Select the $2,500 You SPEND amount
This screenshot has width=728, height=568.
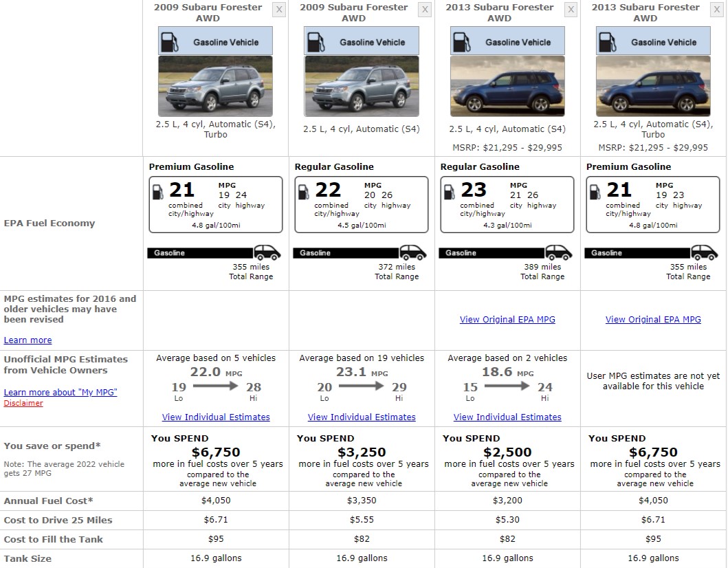507,452
